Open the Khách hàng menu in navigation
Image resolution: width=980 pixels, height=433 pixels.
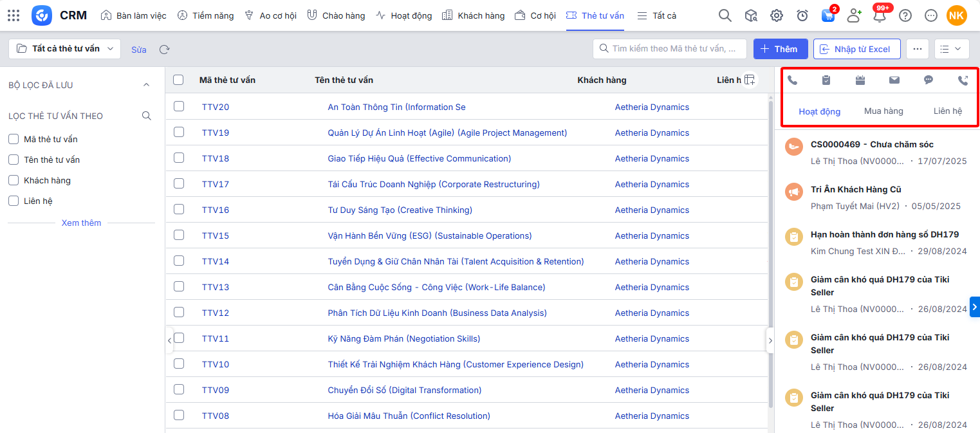(474, 15)
